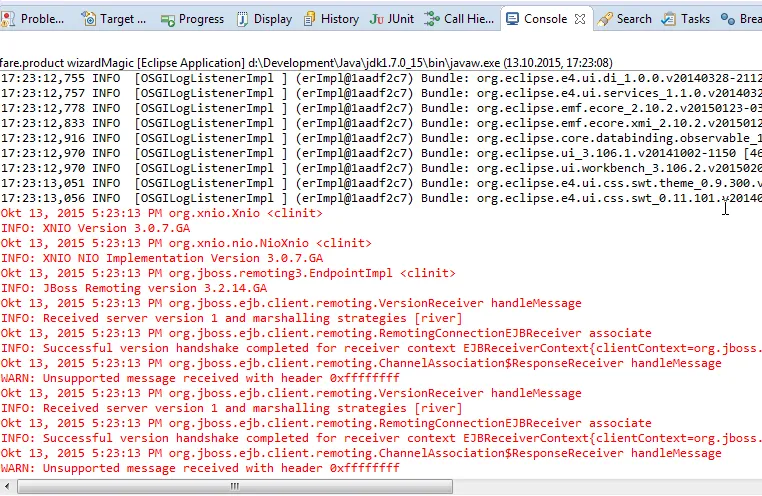Click the Breakpoints tab icon
The height and width of the screenshot is (496, 762).
(727, 19)
